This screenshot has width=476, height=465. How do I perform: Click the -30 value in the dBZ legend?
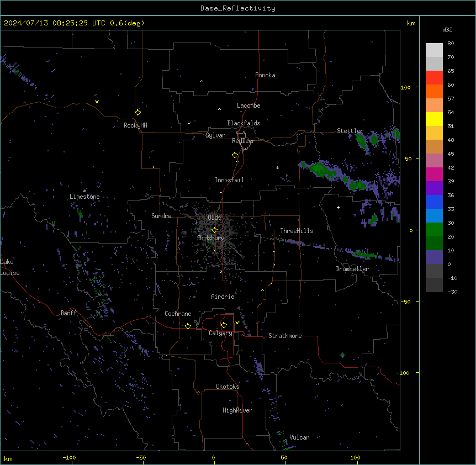[452, 292]
